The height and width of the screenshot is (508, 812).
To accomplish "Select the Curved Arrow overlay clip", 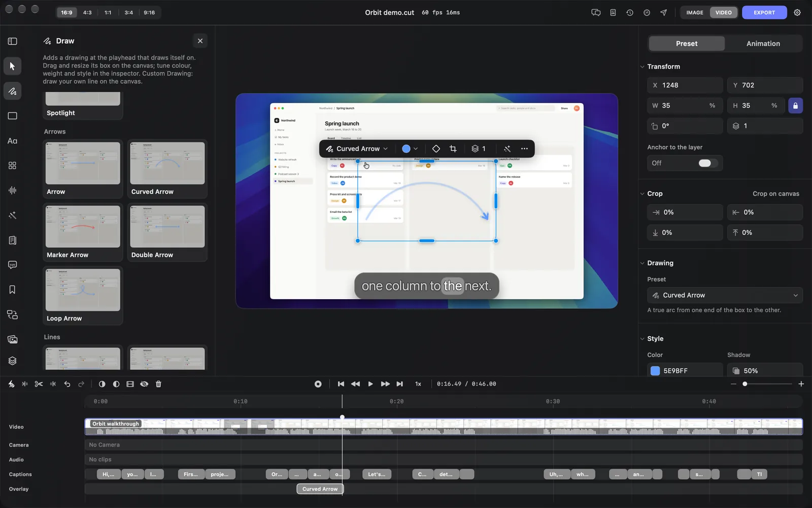I will tap(320, 489).
